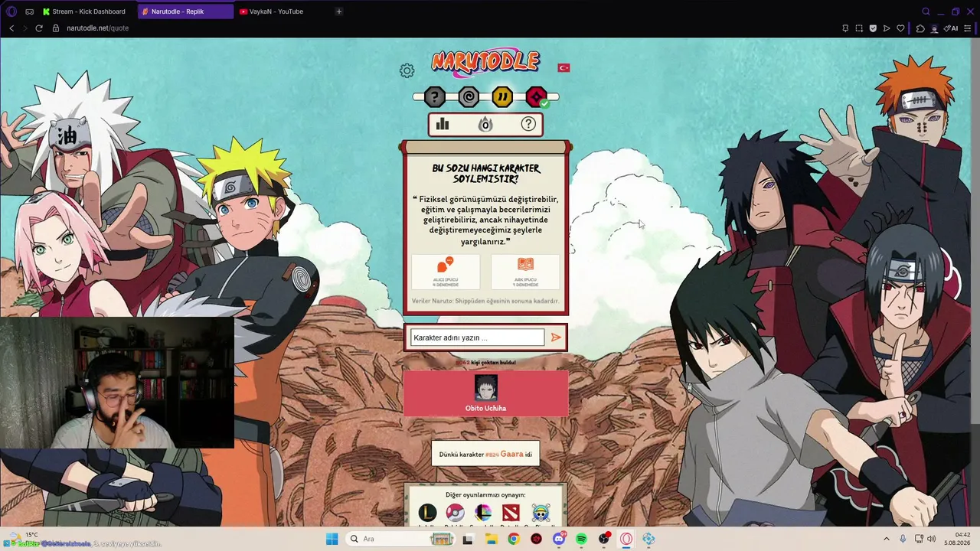980x551 pixels.
Task: Reload the current page
Action: (40, 28)
